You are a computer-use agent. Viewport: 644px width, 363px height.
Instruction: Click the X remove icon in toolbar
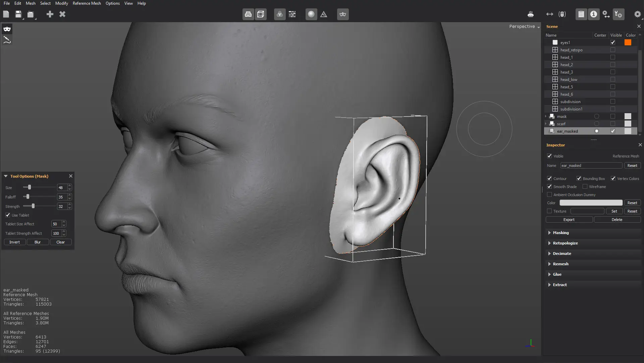click(62, 14)
